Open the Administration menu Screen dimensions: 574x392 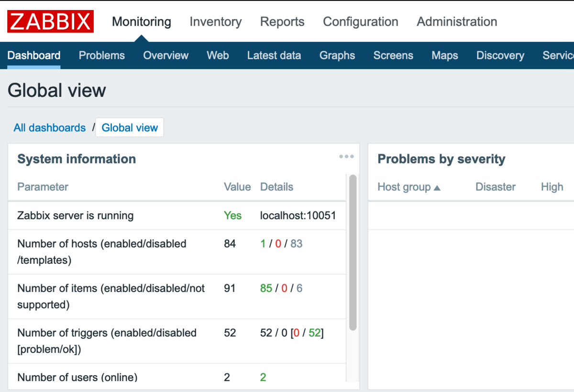(x=457, y=22)
